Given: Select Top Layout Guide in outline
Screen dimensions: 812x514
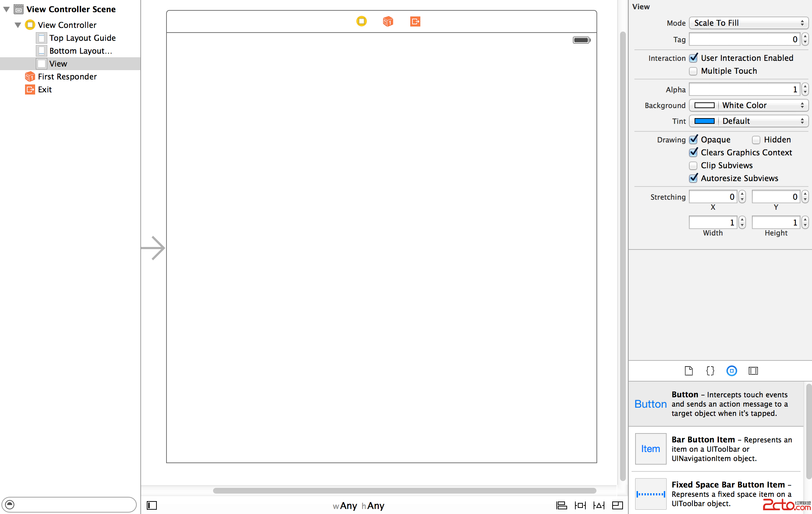Looking at the screenshot, I should 82,38.
